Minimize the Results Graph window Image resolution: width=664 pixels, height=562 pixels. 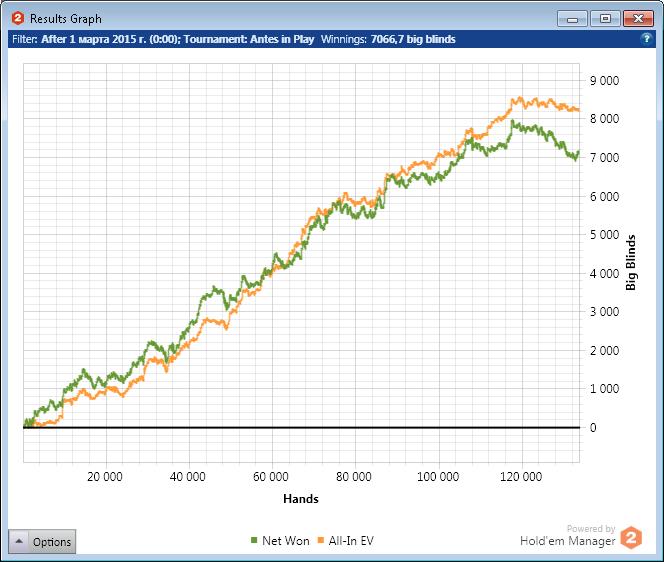click(572, 19)
